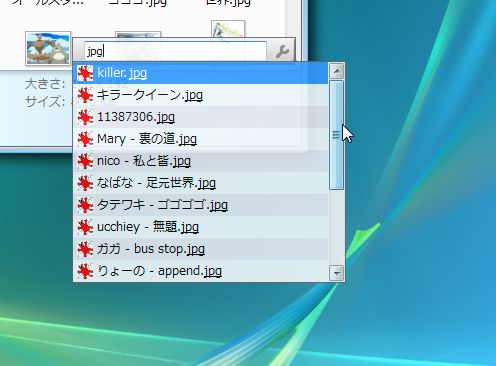496x366 pixels.
Task: Click the file icon beside Mary - 裏の道.jpg
Action: click(85, 139)
